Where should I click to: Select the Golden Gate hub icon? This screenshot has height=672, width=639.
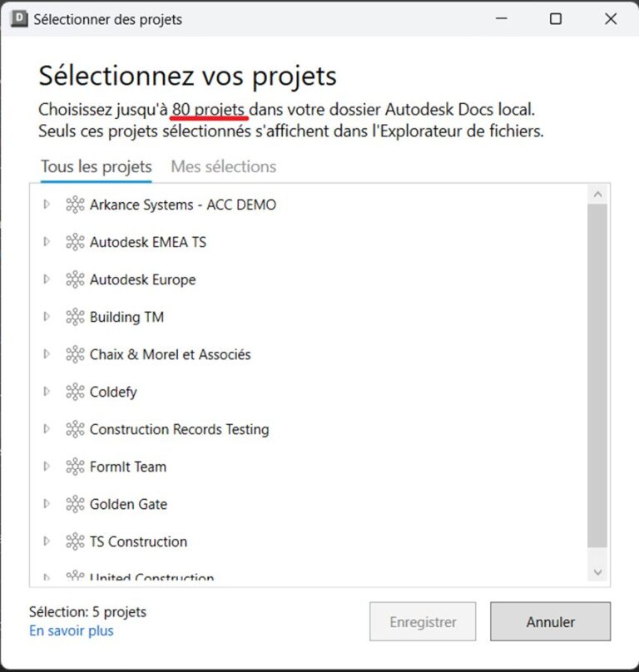coord(75,504)
